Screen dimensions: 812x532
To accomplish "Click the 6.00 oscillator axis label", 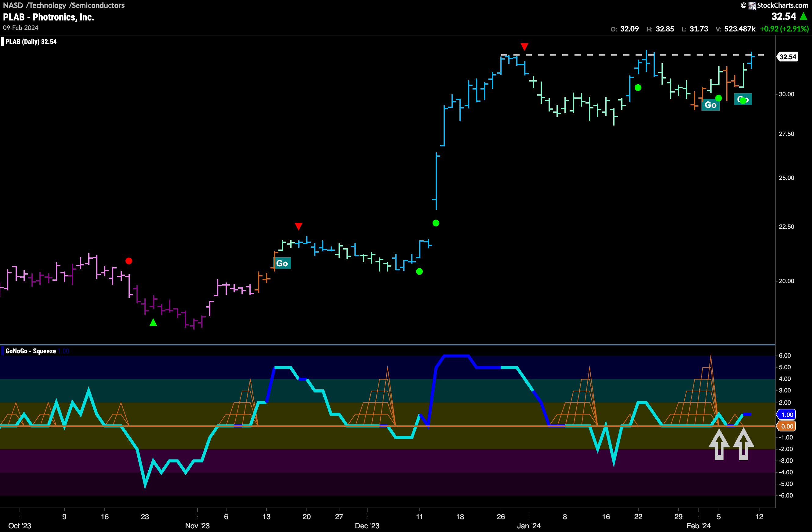I will pos(785,355).
